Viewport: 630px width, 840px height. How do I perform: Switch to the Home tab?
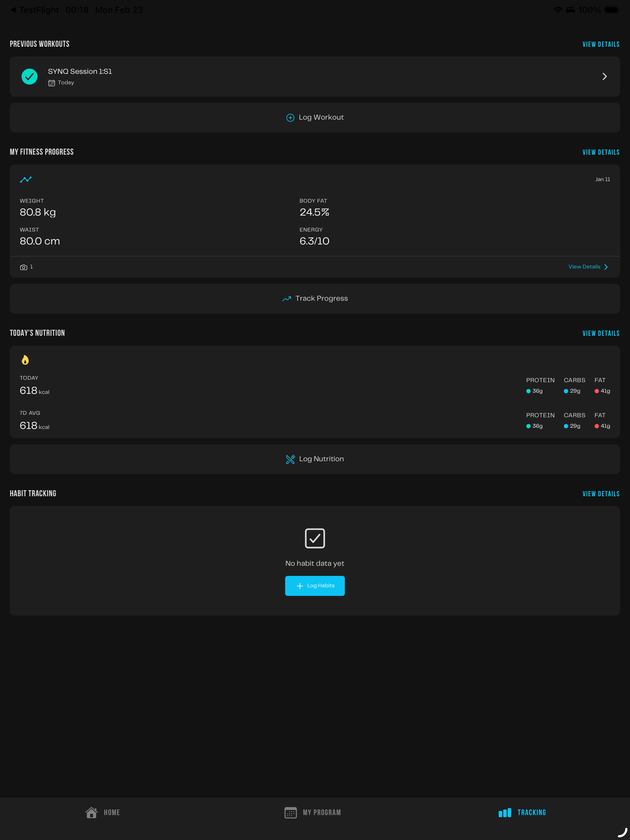[x=103, y=813]
